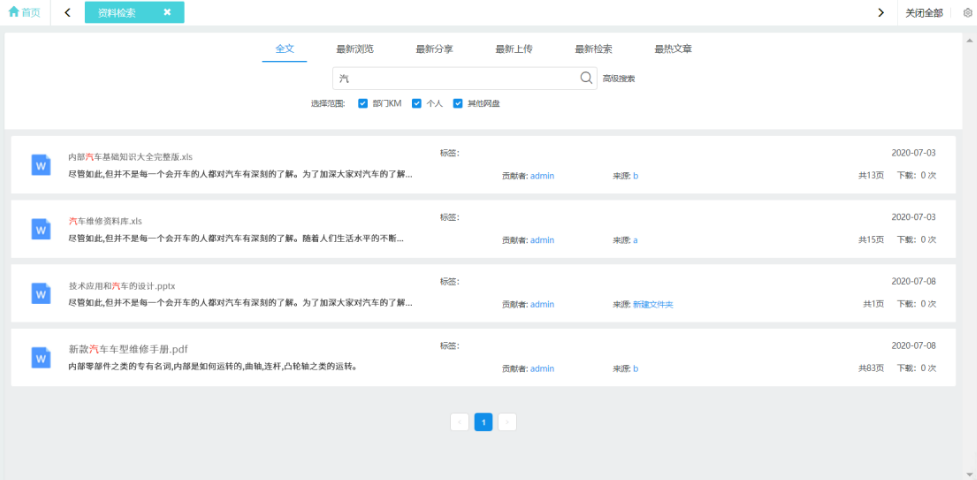Click file icon of 汽车维修资料库.xls

(x=41, y=229)
